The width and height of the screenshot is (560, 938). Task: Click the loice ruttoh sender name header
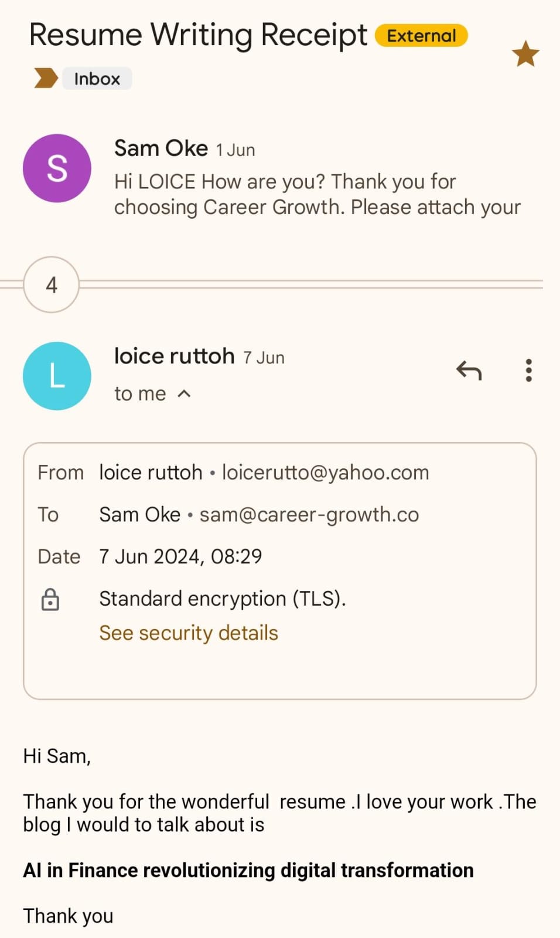click(x=174, y=356)
